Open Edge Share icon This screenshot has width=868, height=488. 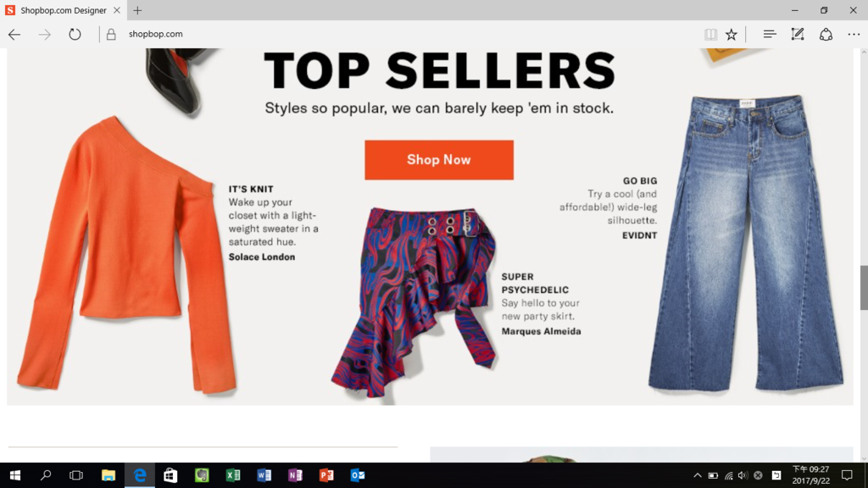click(x=826, y=34)
